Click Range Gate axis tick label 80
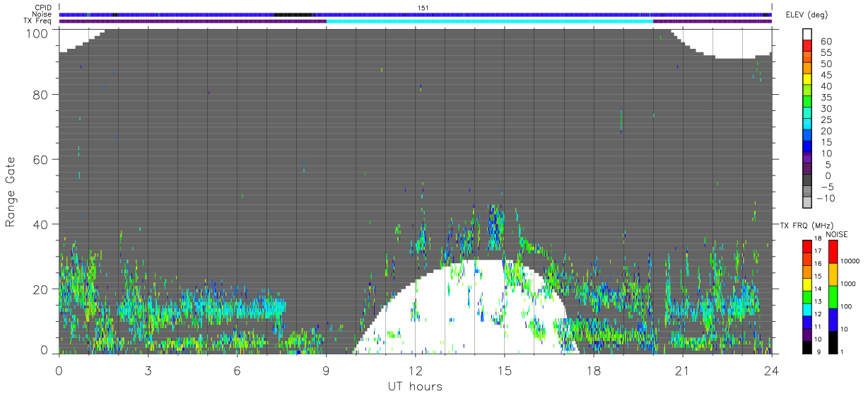The height and width of the screenshot is (401, 868). pos(40,95)
